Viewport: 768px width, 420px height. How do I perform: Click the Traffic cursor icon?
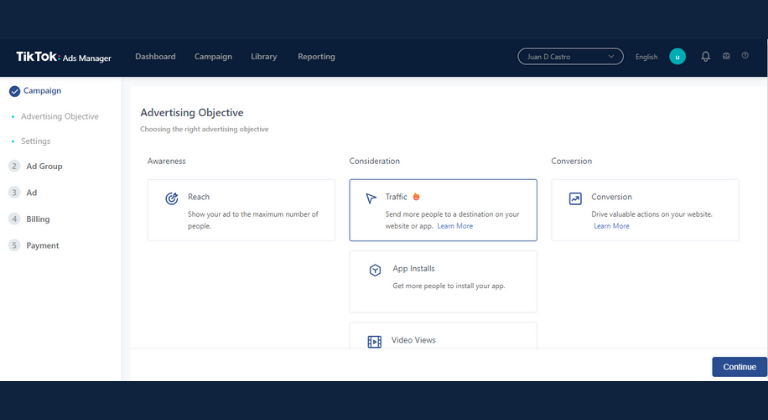(370, 198)
